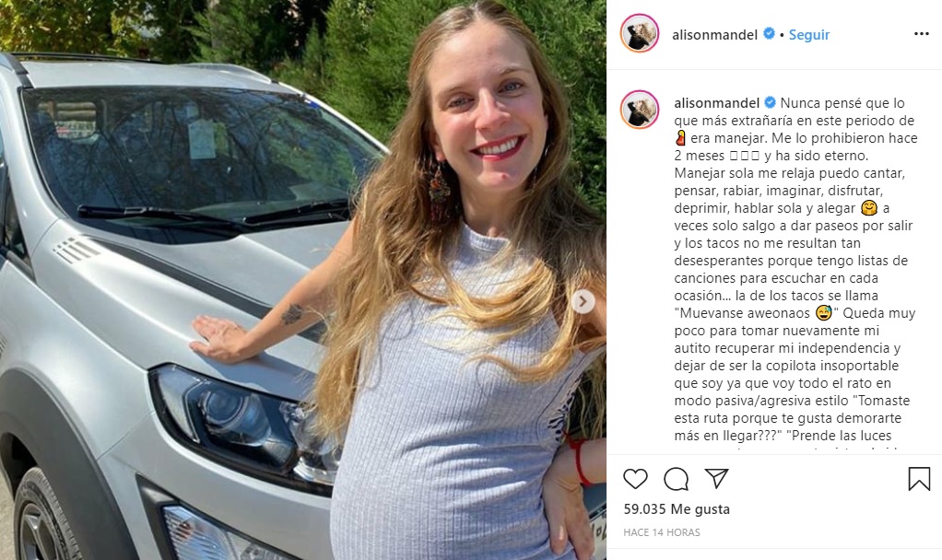
Task: Like the post with heart icon
Action: coord(635,478)
